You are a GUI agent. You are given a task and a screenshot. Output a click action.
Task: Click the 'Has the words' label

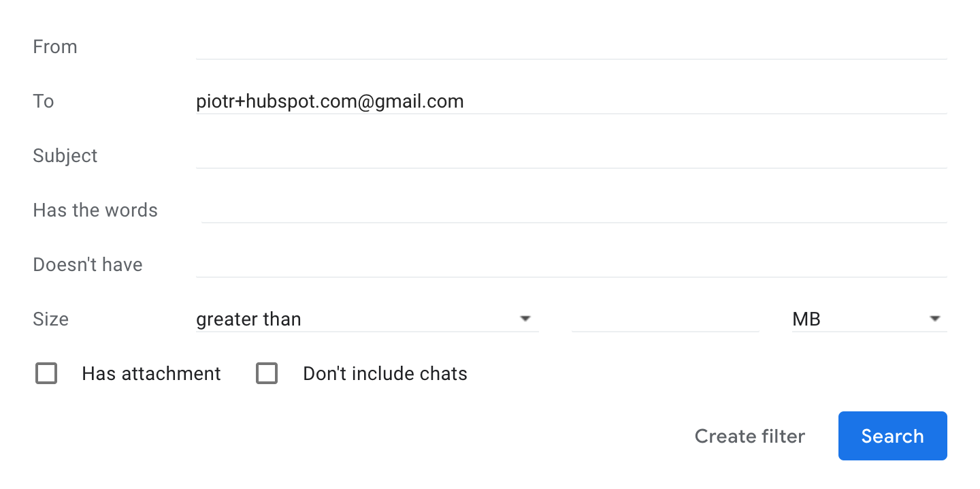point(95,210)
